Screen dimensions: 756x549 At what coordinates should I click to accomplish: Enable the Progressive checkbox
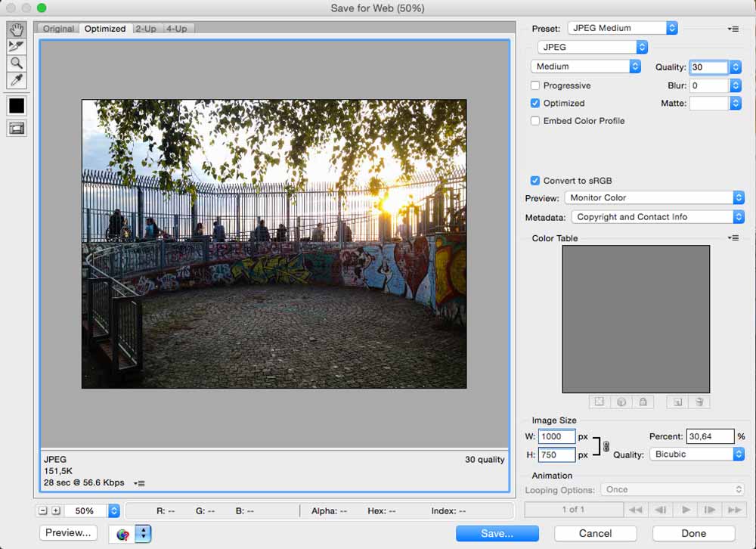[535, 85]
